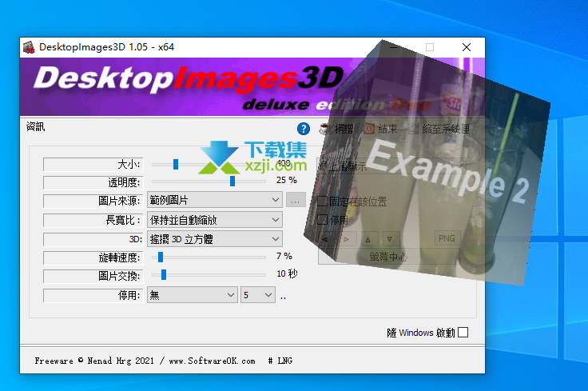Image resolution: width=588 pixels, height=391 pixels.
Task: Click the browse button next to 圖片來源
Action: pos(296,200)
